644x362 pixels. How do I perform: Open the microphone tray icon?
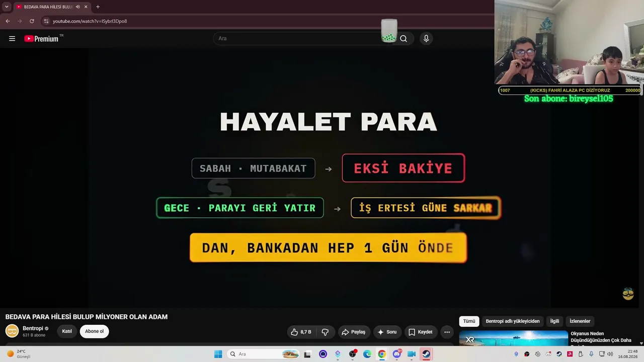[x=591, y=354]
